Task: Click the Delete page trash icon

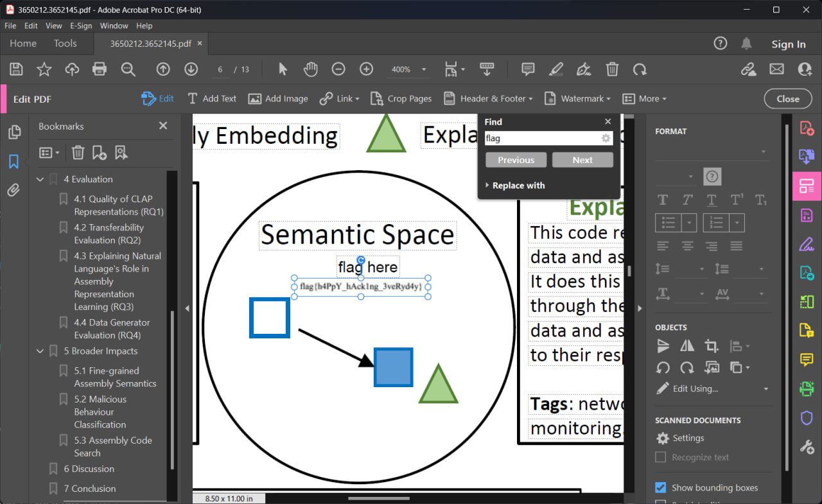Action: coord(612,69)
